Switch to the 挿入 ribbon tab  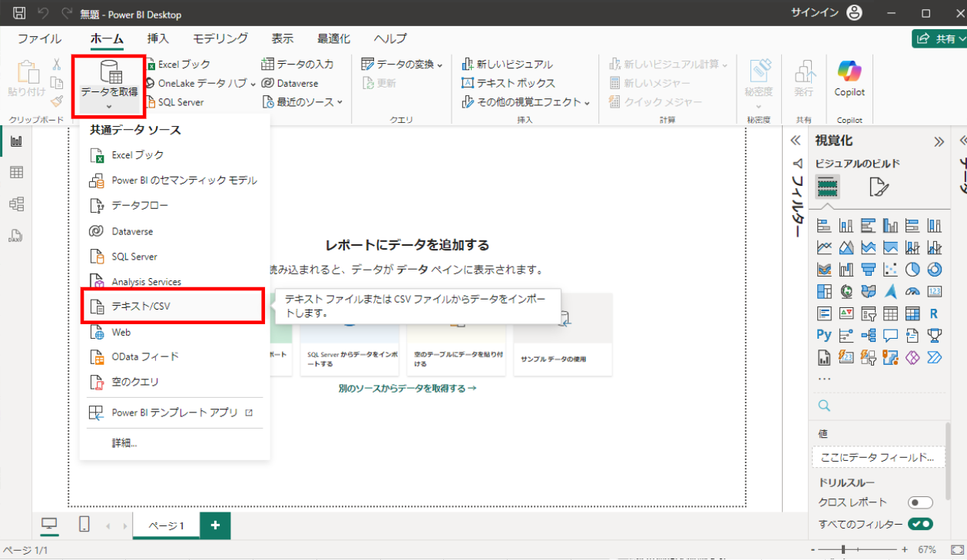pos(157,38)
